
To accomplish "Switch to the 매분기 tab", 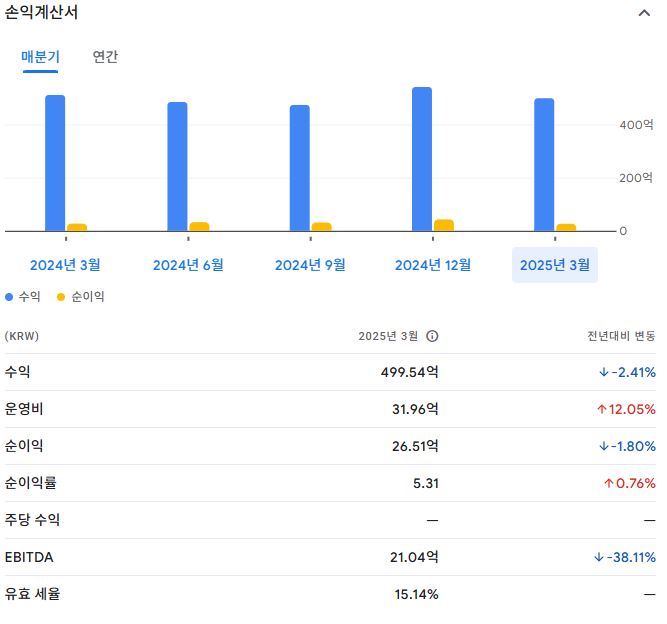I will point(40,57).
